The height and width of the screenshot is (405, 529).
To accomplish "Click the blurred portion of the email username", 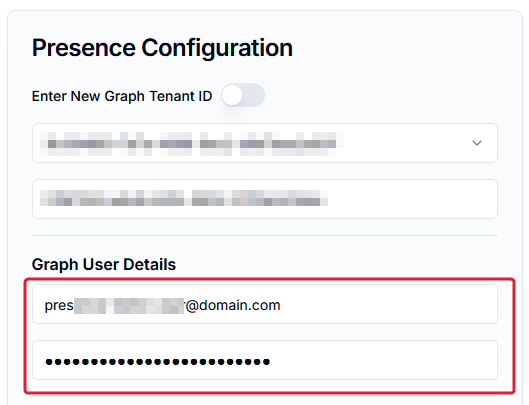I will coord(129,306).
